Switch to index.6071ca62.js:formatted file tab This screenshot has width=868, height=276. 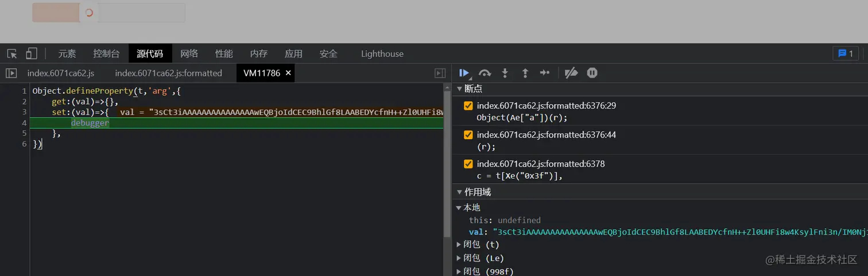[168, 73]
